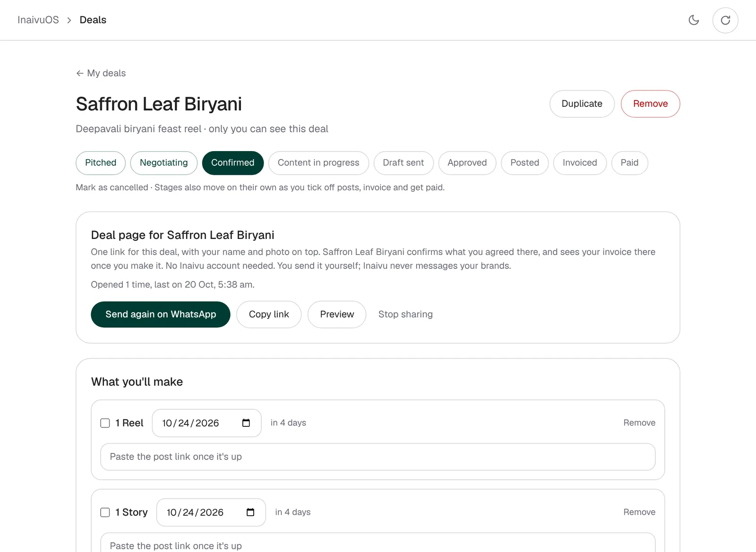
Task: Click the refresh icon button
Action: coord(725,20)
